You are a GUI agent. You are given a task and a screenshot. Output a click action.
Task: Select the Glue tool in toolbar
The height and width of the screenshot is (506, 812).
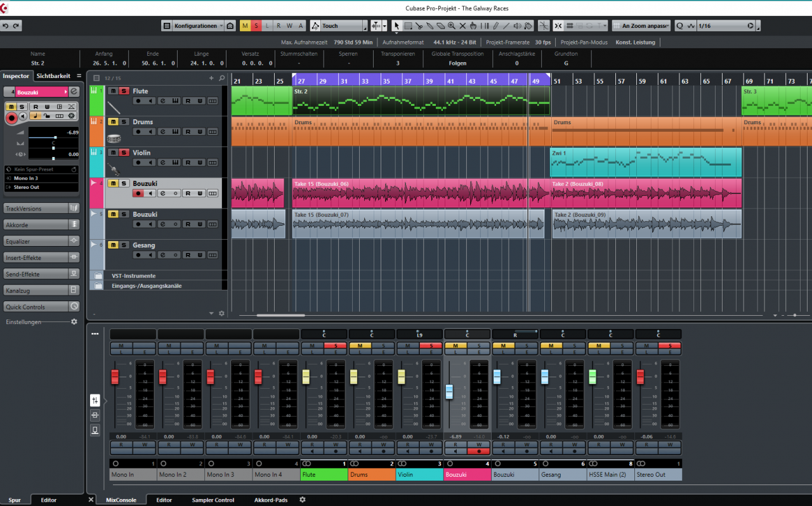pyautogui.click(x=430, y=26)
